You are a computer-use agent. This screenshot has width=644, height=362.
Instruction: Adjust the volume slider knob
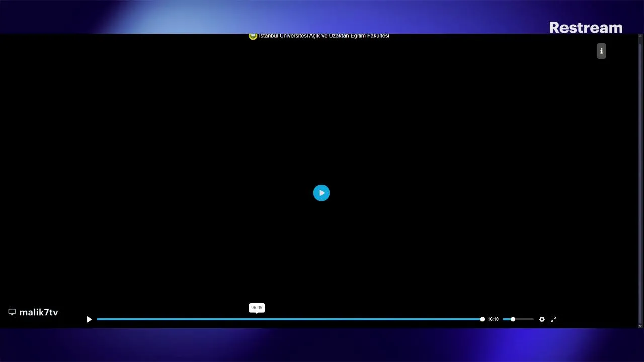tap(513, 319)
